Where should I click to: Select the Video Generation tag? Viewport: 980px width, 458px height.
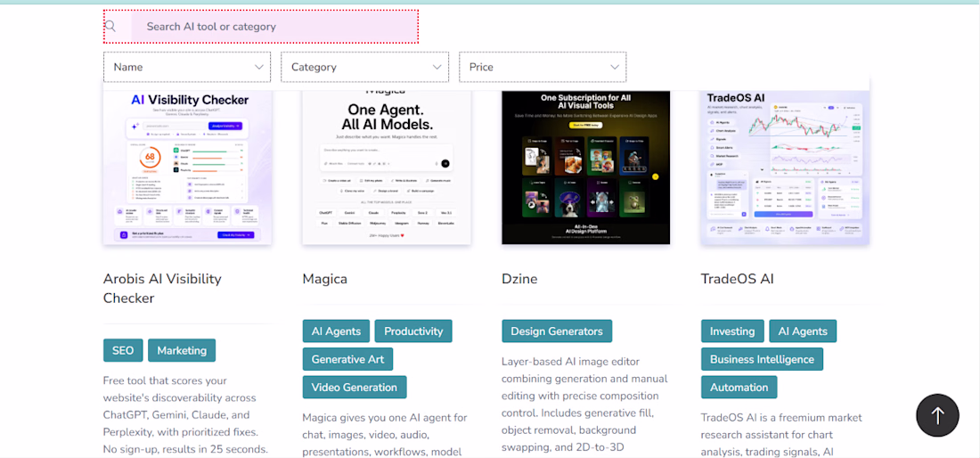coord(355,388)
